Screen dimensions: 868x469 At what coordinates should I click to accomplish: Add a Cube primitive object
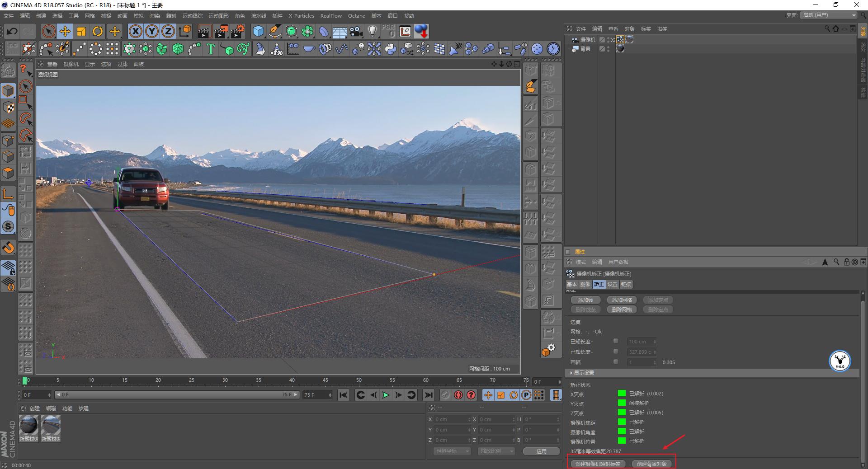(258, 31)
